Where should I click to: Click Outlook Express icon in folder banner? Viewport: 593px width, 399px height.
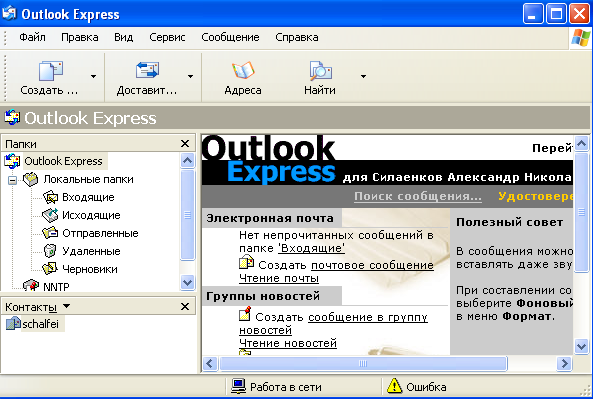click(12, 117)
